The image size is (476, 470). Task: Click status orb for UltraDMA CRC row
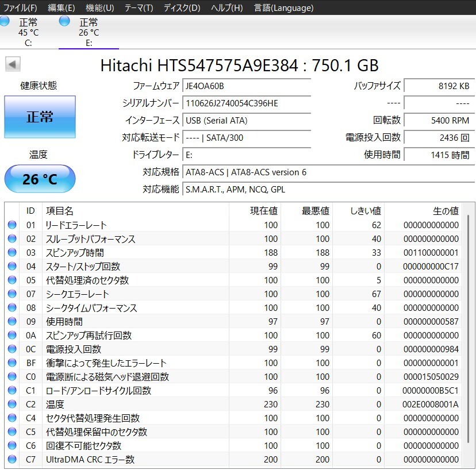coord(12,460)
